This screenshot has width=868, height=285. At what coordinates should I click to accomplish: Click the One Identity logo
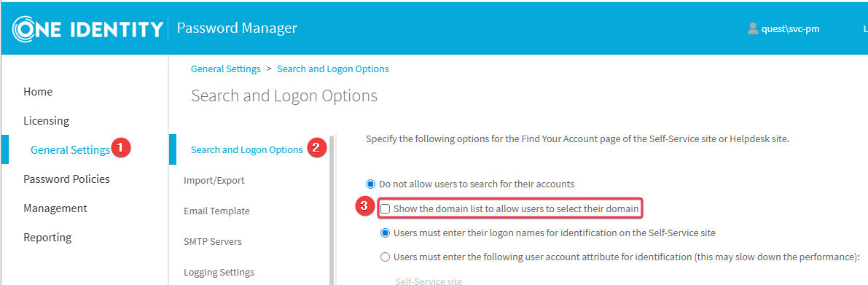pyautogui.click(x=87, y=28)
